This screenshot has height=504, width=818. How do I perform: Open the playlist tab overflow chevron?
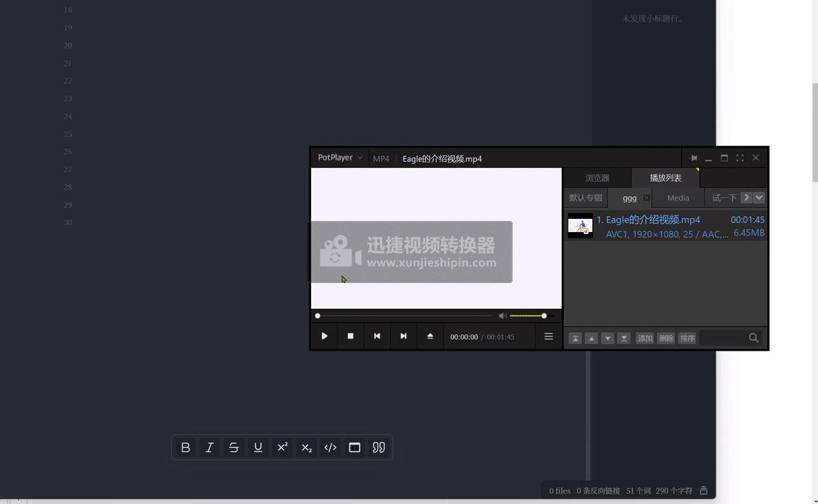click(758, 197)
